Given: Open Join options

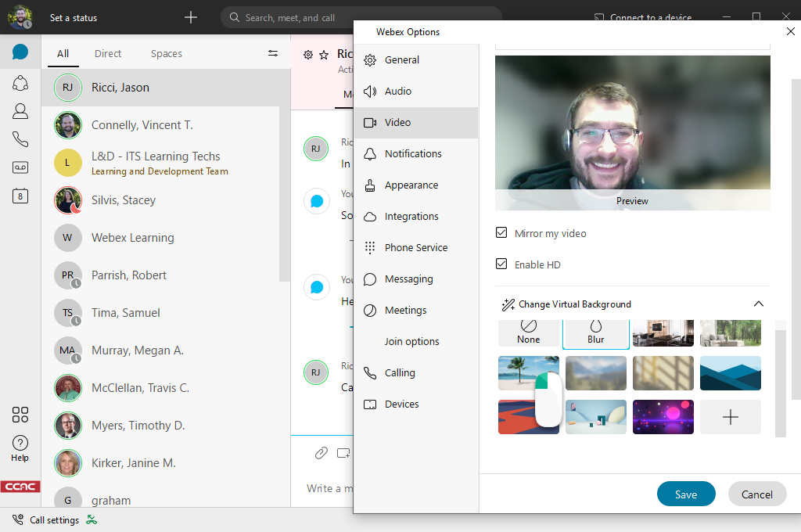Looking at the screenshot, I should pos(416,341).
